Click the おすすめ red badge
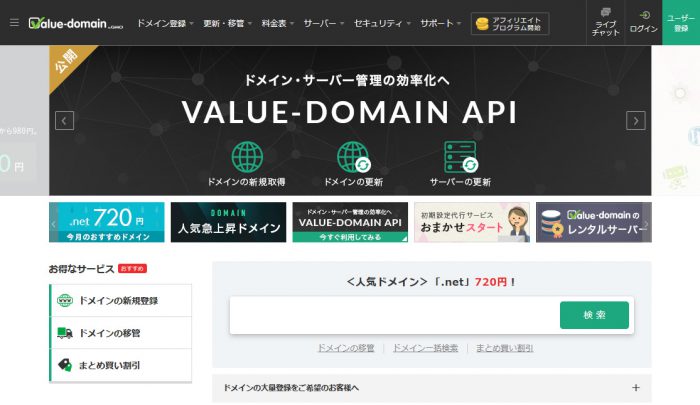 tap(132, 268)
